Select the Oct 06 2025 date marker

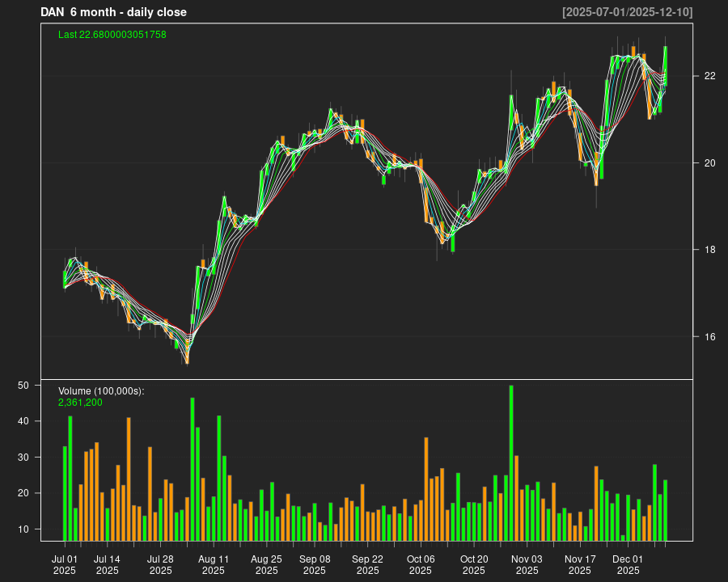[421, 564]
